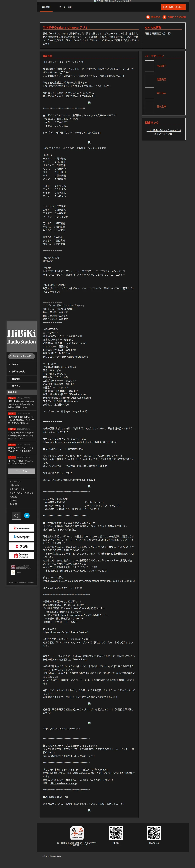Open よくある質問 footer link
Viewport: 195px width, 868px height.
15,482
